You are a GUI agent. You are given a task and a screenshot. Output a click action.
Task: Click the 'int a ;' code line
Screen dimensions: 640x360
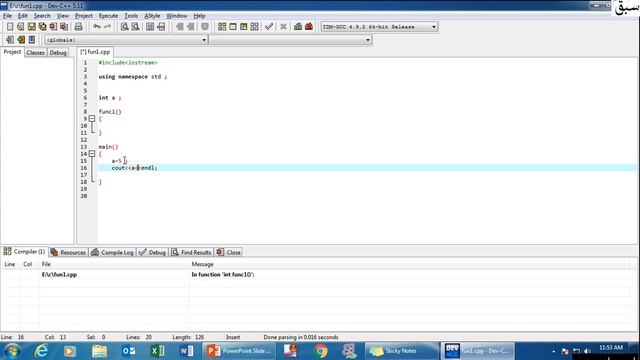pyautogui.click(x=110, y=98)
